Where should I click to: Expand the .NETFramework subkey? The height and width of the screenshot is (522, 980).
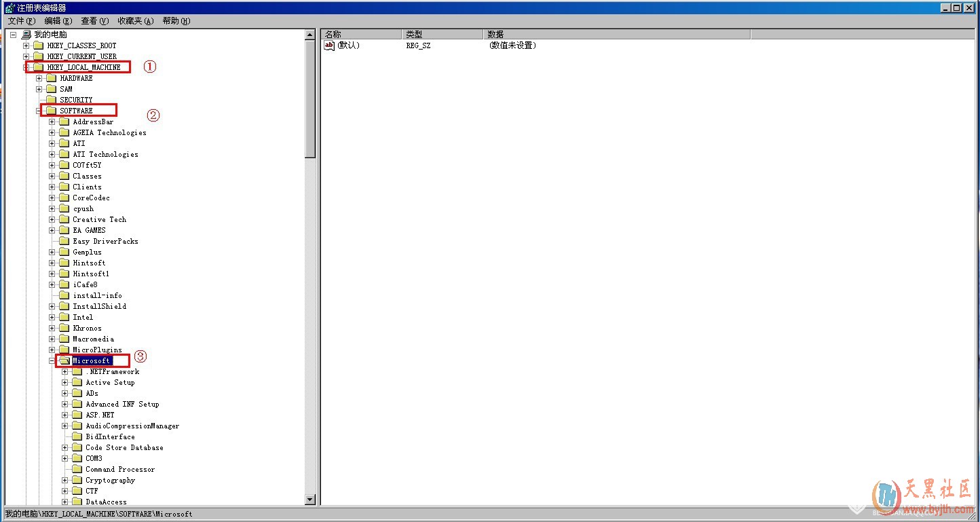point(65,371)
